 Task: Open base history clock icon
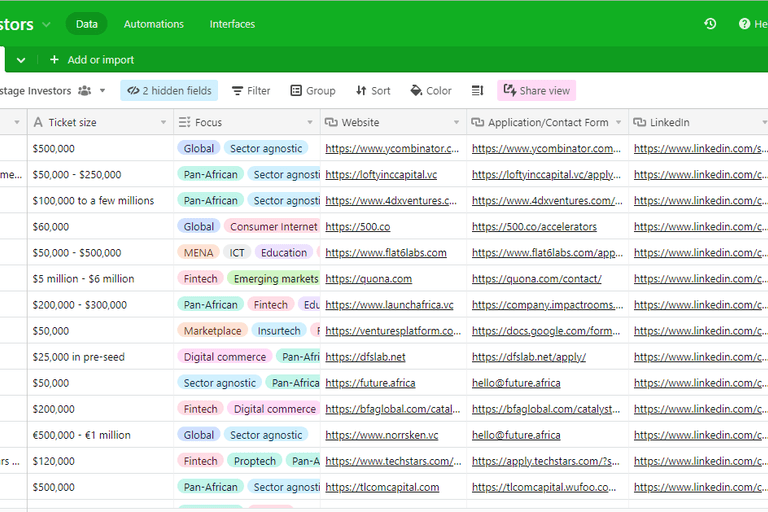point(710,24)
